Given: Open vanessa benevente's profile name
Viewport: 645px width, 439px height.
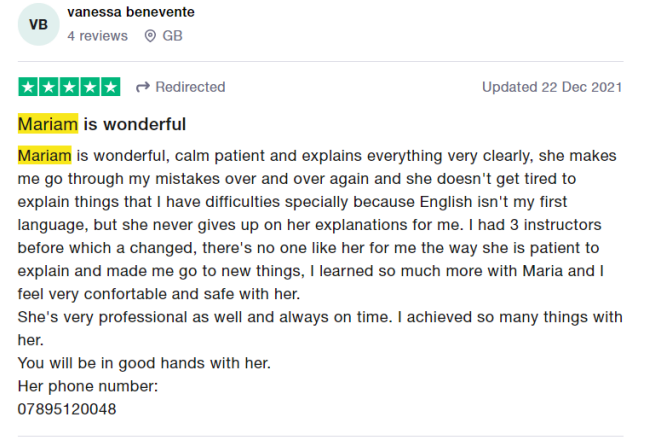Looking at the screenshot, I should pyautogui.click(x=131, y=12).
